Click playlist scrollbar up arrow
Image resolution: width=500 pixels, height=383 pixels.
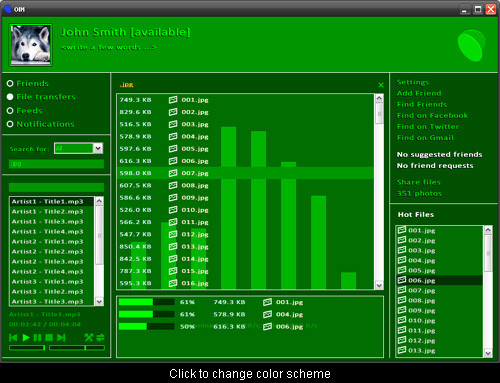click(x=99, y=201)
